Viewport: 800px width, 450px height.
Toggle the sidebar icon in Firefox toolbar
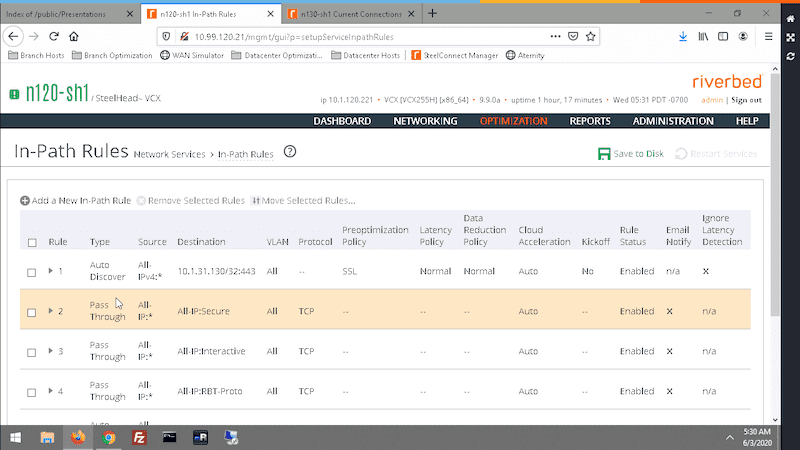(x=723, y=37)
